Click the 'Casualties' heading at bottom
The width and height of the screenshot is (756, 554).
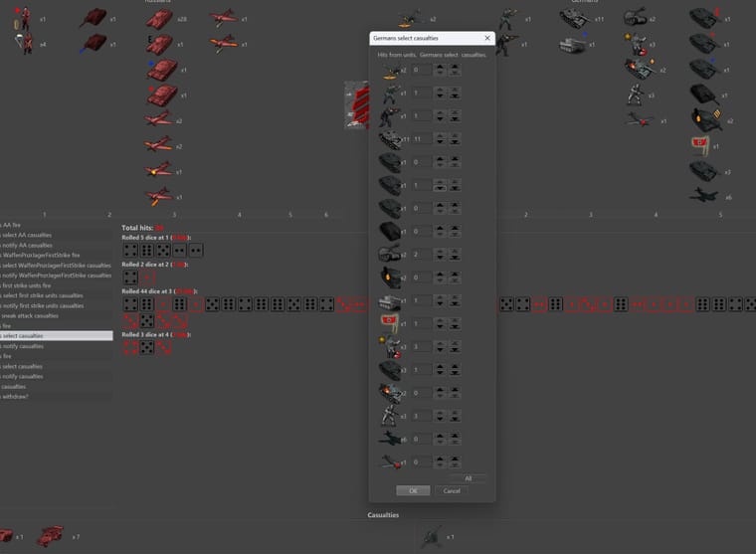pos(383,515)
